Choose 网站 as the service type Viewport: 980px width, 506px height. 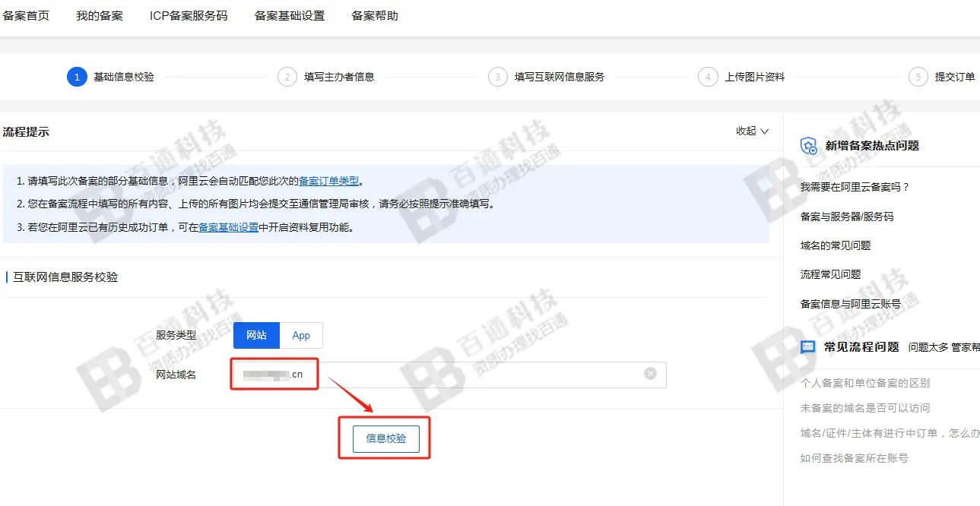pyautogui.click(x=256, y=335)
